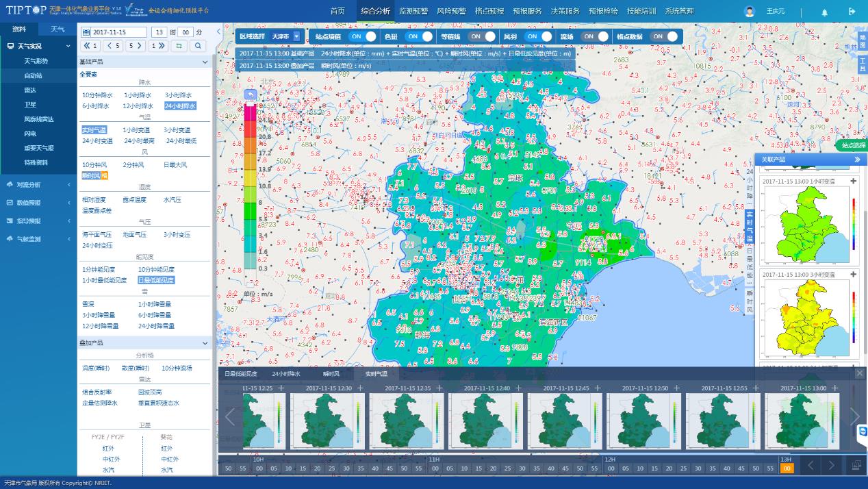
Task: Select the 1小时降水 product link
Action: coord(138,95)
